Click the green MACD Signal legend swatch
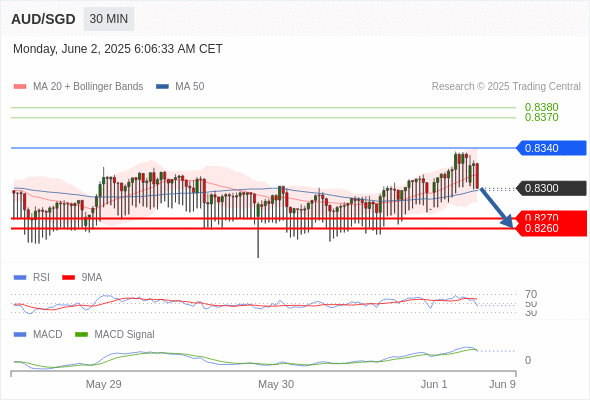Screen dimensions: 590x400 click(x=81, y=335)
